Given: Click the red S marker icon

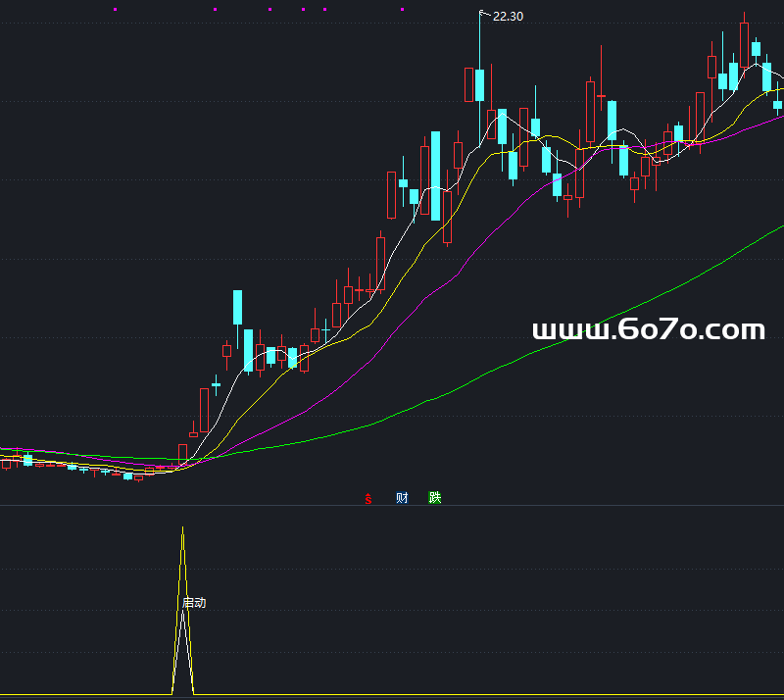Looking at the screenshot, I should [368, 498].
